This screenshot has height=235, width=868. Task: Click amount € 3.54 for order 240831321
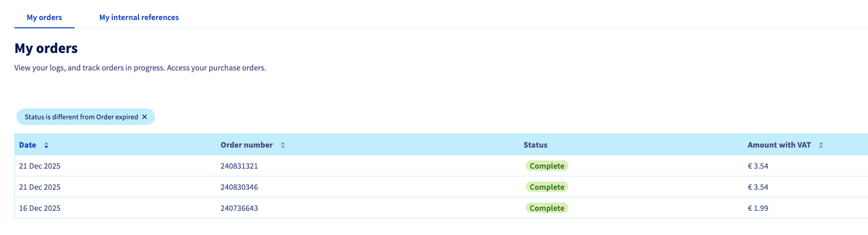click(x=758, y=166)
